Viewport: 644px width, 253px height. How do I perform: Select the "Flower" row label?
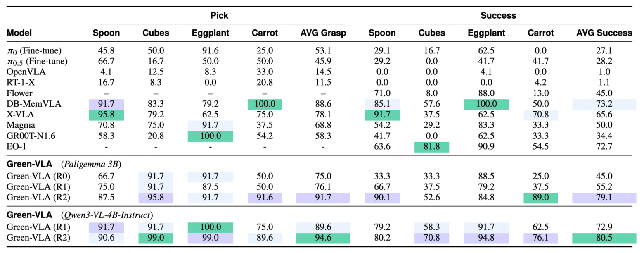point(19,93)
